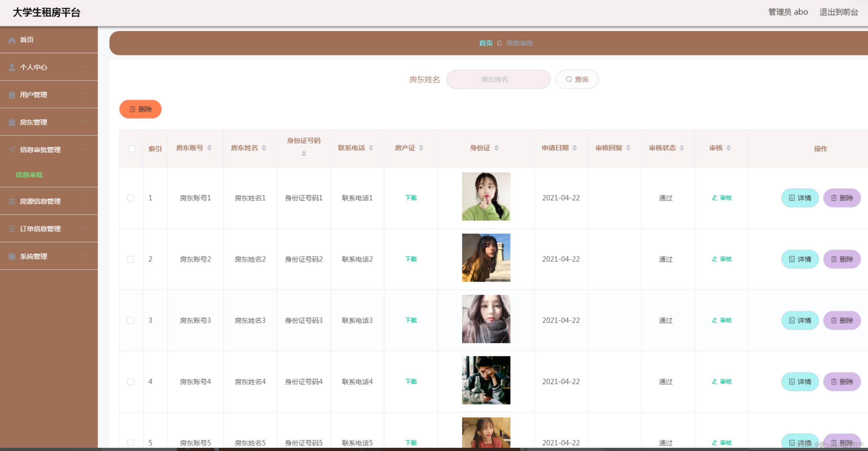Check the checkbox for row 1
This screenshot has height=451, width=868.
[131, 198]
